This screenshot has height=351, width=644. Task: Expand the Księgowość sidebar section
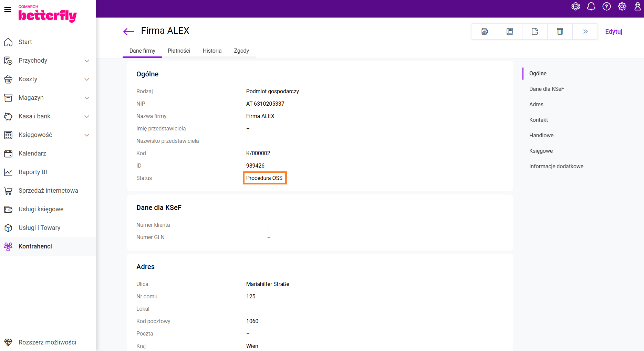[x=87, y=135]
